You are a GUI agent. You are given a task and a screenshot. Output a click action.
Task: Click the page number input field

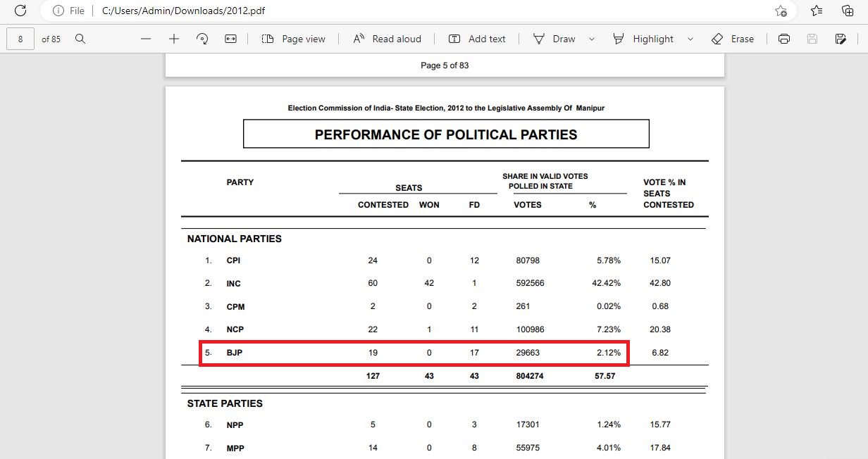tap(20, 39)
